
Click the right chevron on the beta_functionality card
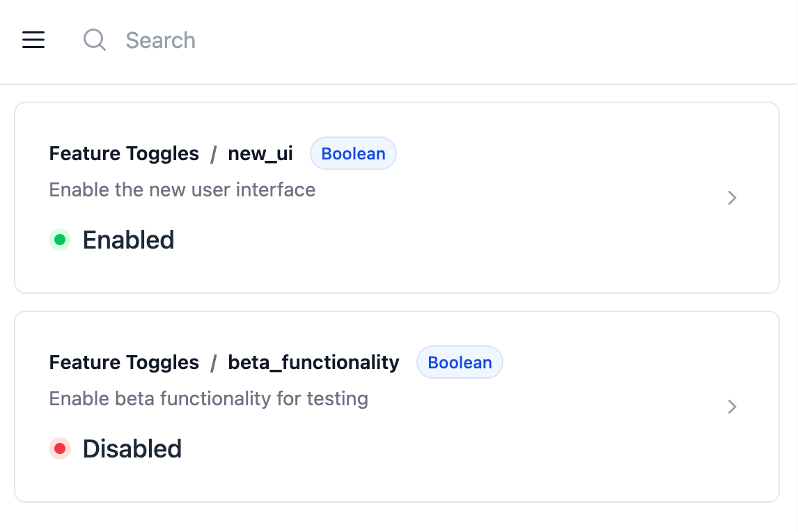coord(732,407)
